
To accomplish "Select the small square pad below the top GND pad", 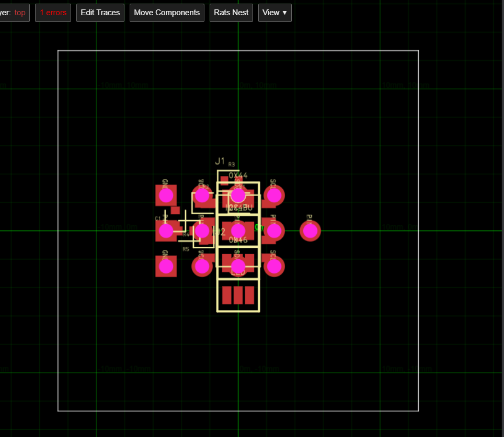I will point(175,211).
